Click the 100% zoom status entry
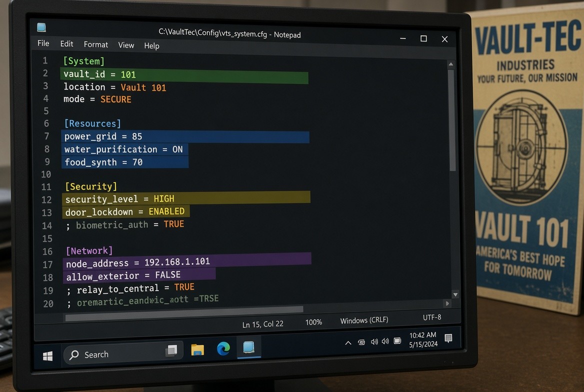The width and height of the screenshot is (584, 392). [x=313, y=322]
